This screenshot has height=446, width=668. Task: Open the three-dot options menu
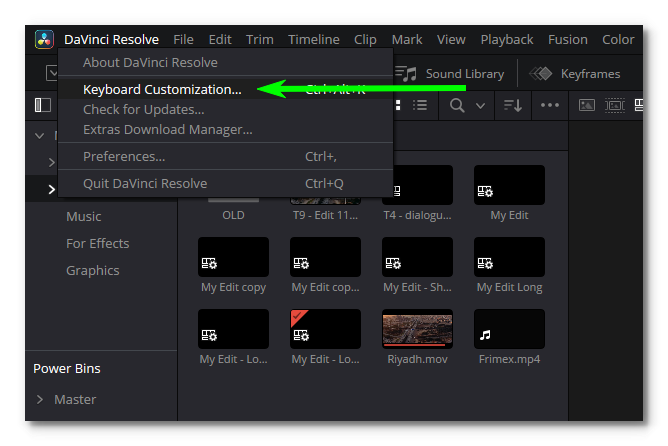click(x=550, y=105)
